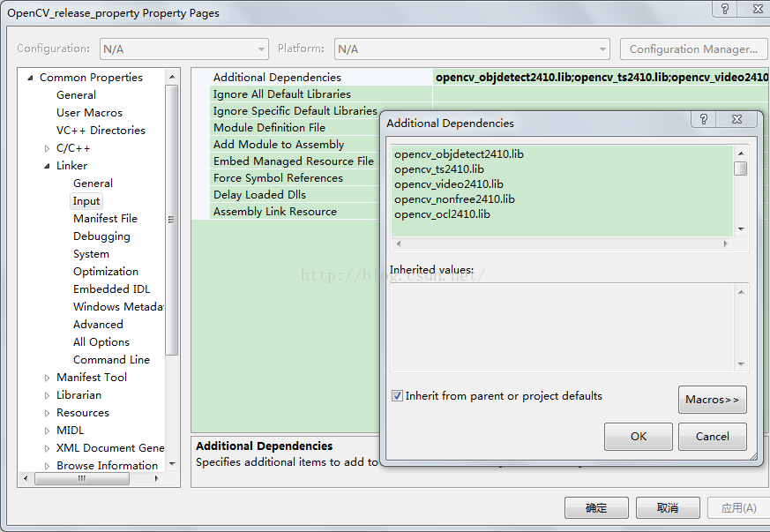Click the Inherited values scroll-down arrow
The height and width of the screenshot is (532, 770).
[x=741, y=364]
